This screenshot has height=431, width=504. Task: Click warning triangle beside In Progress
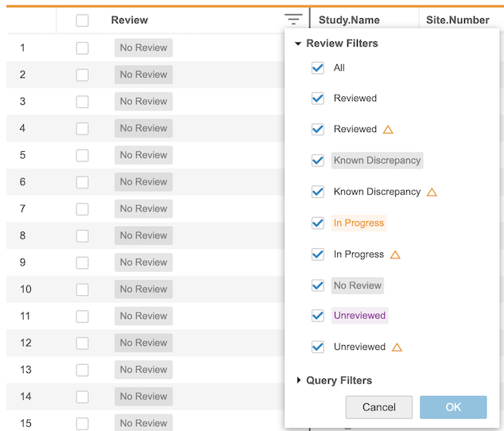pos(395,255)
